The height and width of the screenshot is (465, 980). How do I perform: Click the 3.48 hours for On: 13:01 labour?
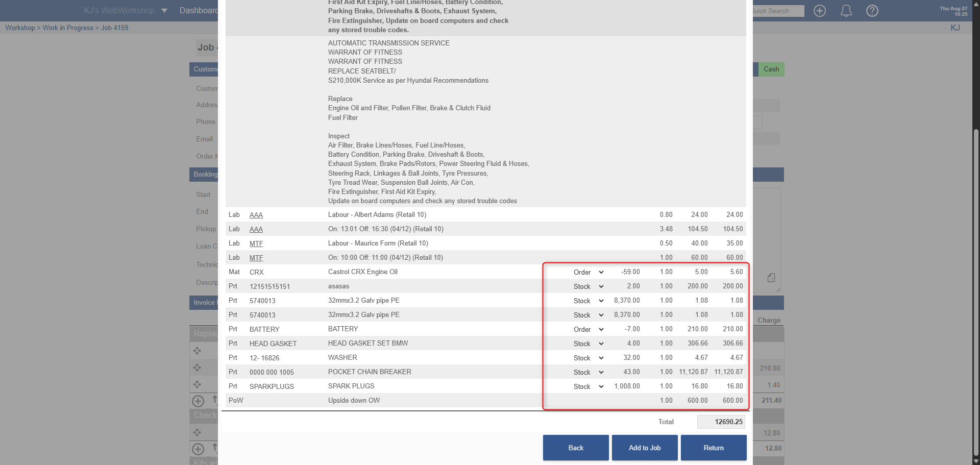[666, 229]
